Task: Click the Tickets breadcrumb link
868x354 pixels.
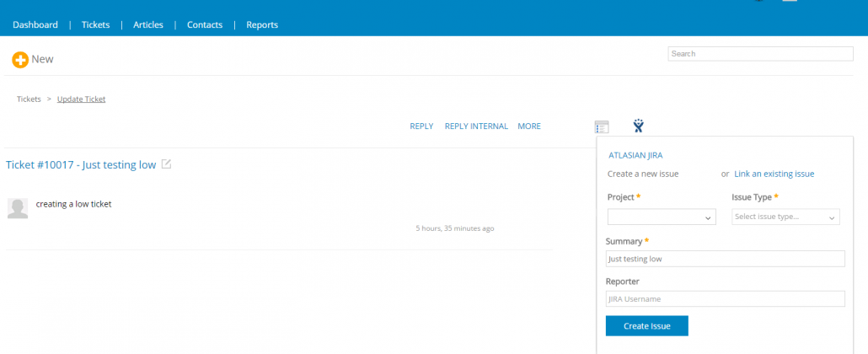Action: tap(29, 99)
